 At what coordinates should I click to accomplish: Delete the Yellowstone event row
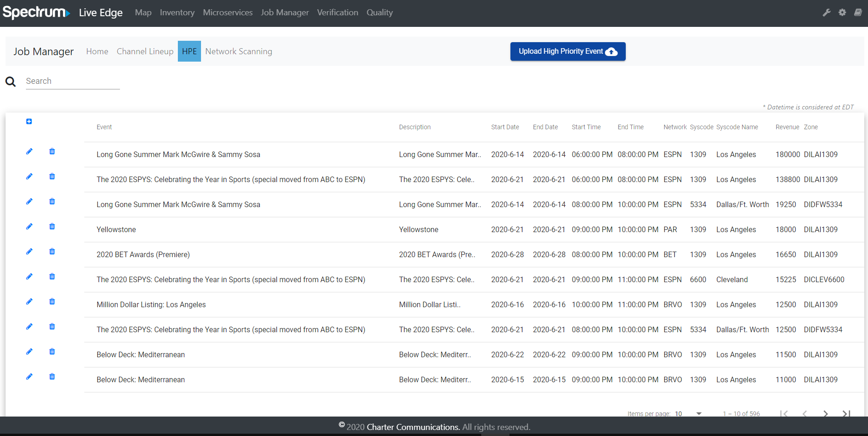[x=52, y=227]
